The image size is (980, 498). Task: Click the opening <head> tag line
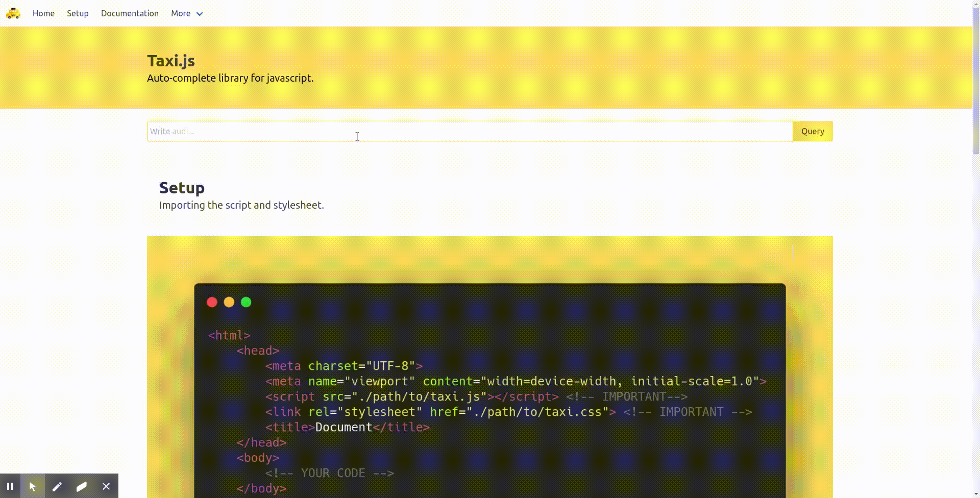[x=258, y=351]
